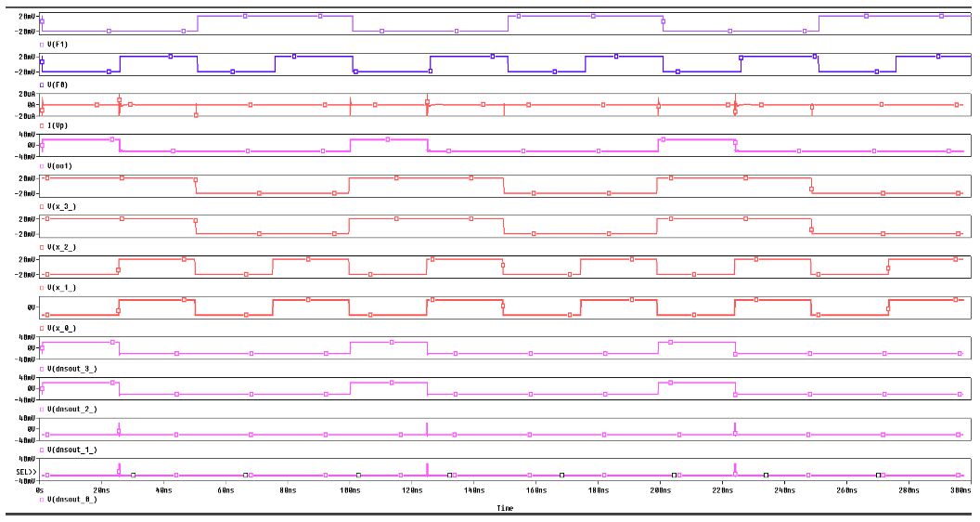Click the legend symbol beside V(x_3_)

click(x=42, y=206)
